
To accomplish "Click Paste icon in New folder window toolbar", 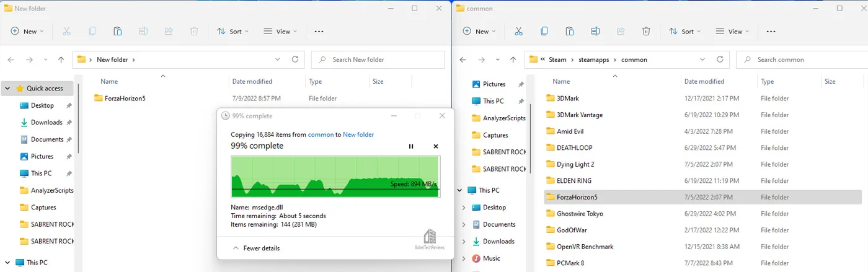I will coord(117,31).
